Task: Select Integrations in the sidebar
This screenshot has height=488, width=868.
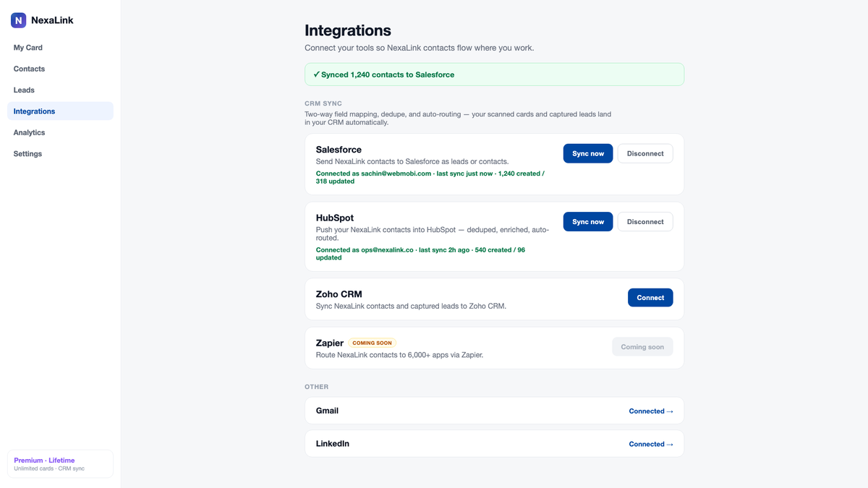Action: pyautogui.click(x=60, y=111)
